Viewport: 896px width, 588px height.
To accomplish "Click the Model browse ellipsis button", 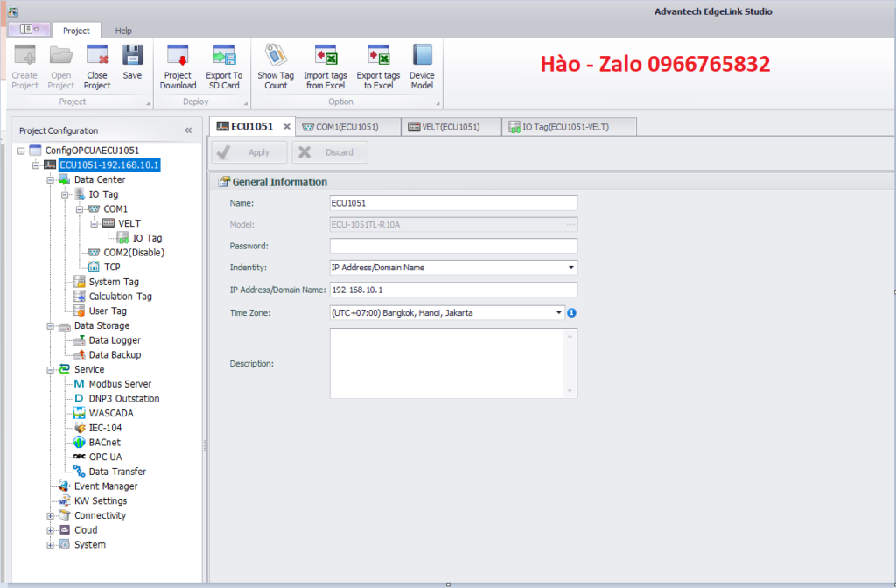I will (x=570, y=225).
